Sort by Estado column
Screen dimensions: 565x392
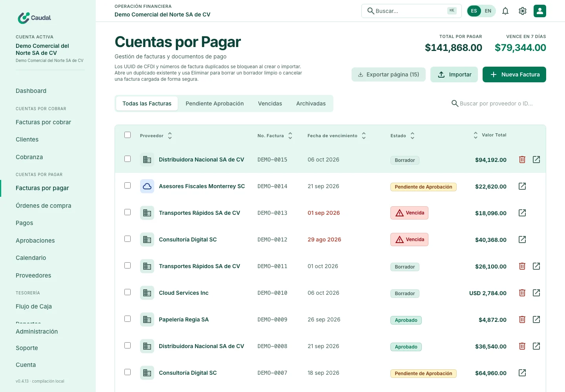(403, 136)
